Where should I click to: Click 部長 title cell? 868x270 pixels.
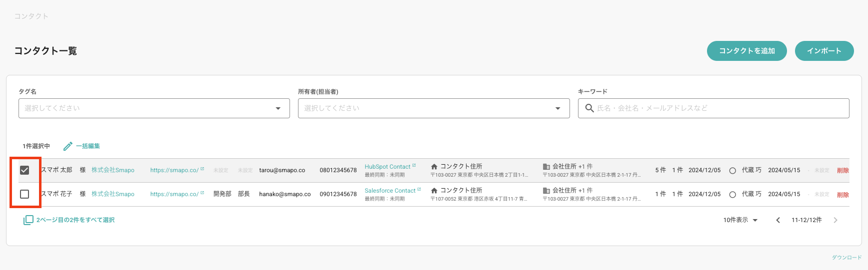(x=244, y=194)
